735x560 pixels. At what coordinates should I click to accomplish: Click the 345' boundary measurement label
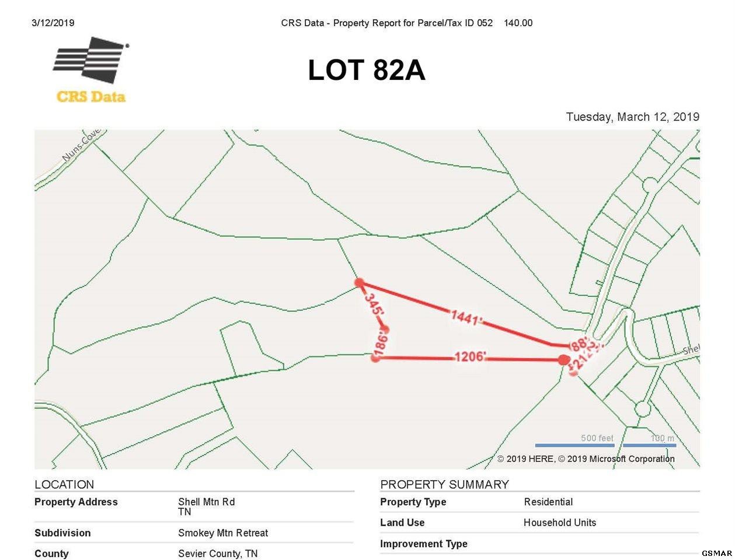[x=374, y=304]
